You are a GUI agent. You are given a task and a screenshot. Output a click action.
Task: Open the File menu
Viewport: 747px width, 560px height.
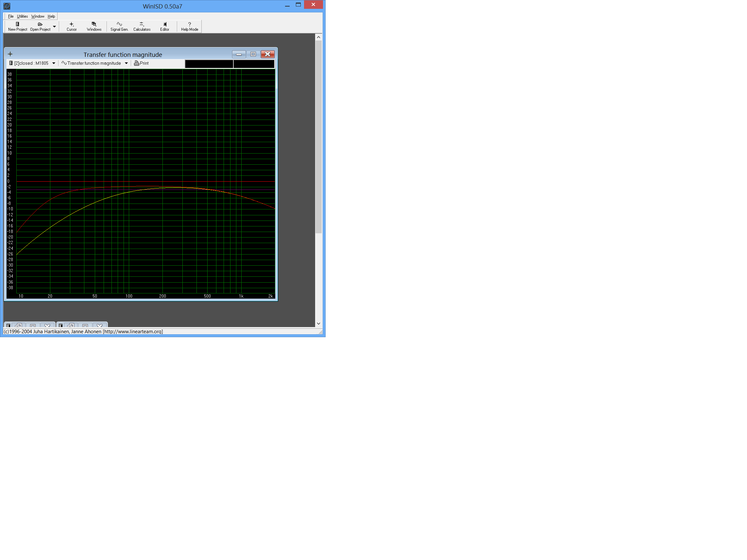click(11, 16)
